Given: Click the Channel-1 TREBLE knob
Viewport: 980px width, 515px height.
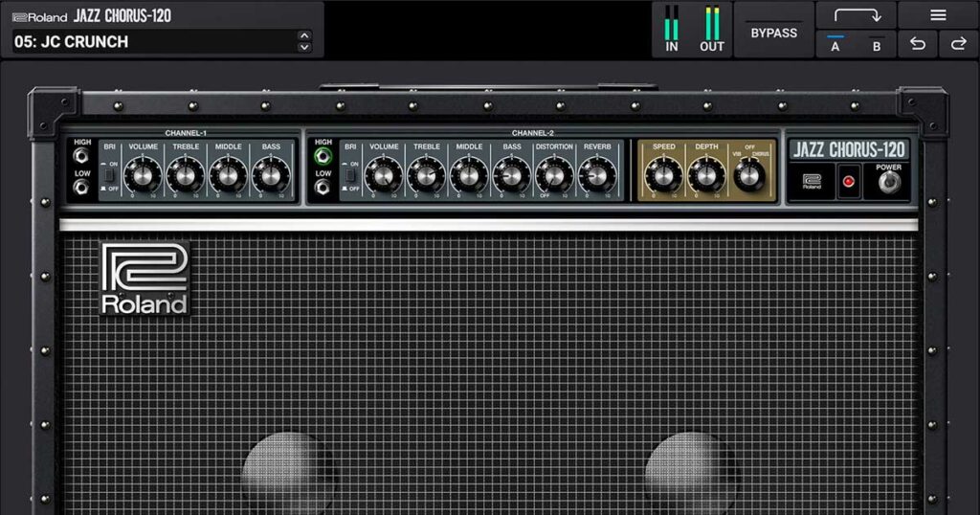Looking at the screenshot, I should (185, 175).
